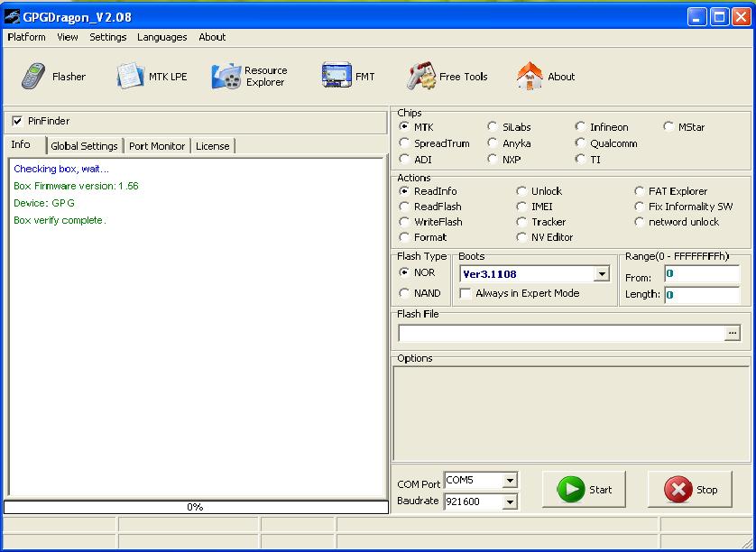This screenshot has height=552, width=756.
Task: Click the Range From input field
Action: 702,274
